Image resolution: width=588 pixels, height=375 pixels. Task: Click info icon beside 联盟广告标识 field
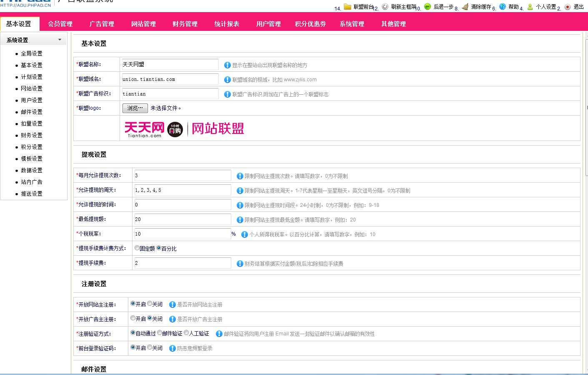tap(228, 94)
